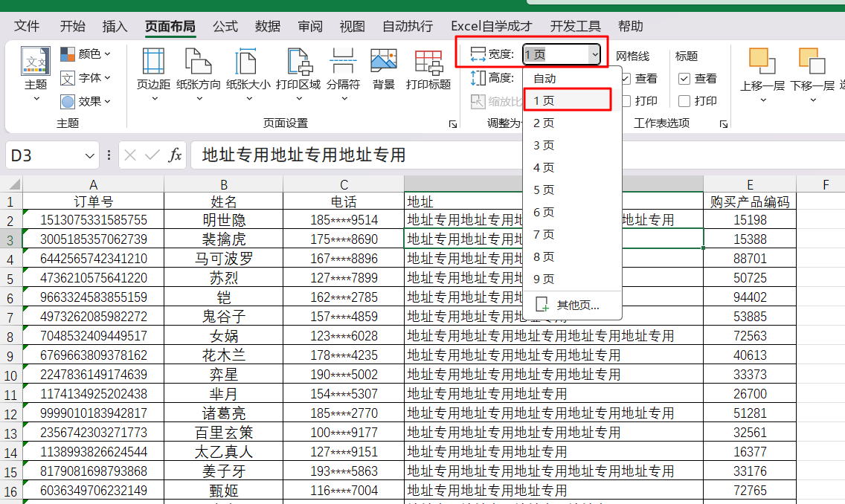The height and width of the screenshot is (504, 845).
Task: Select column E header
Action: click(x=750, y=184)
